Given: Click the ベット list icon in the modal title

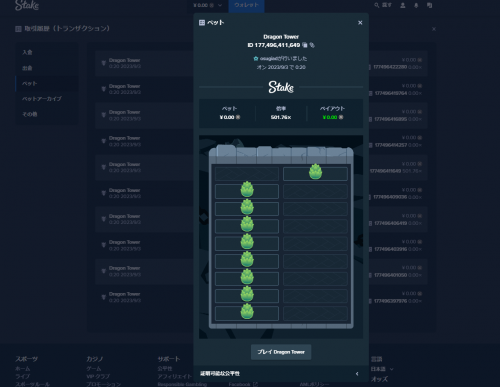Looking at the screenshot, I should pyautogui.click(x=202, y=23).
